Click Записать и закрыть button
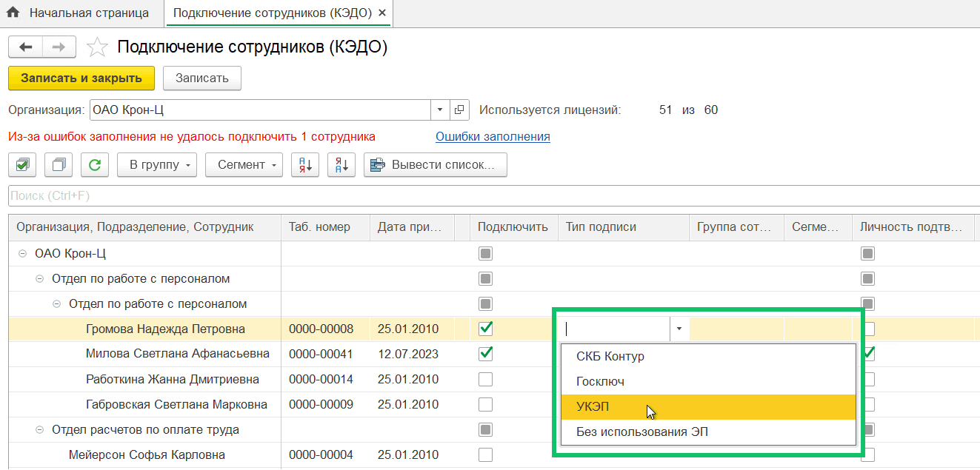This screenshot has width=980, height=470. coord(81,78)
